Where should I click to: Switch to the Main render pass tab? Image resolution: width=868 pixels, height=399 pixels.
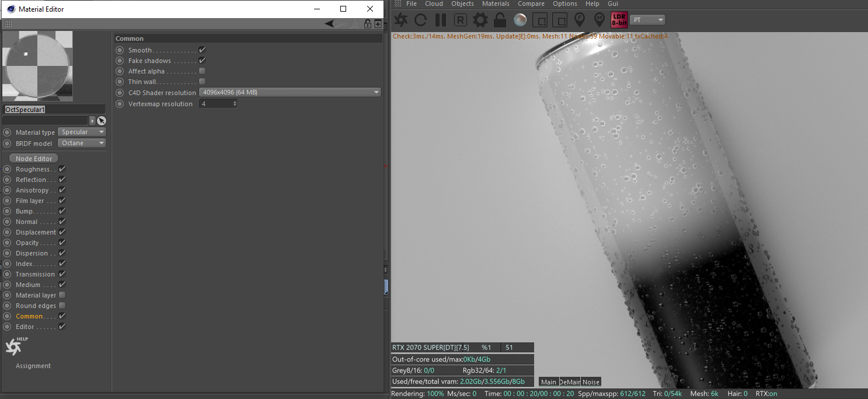pyautogui.click(x=549, y=382)
